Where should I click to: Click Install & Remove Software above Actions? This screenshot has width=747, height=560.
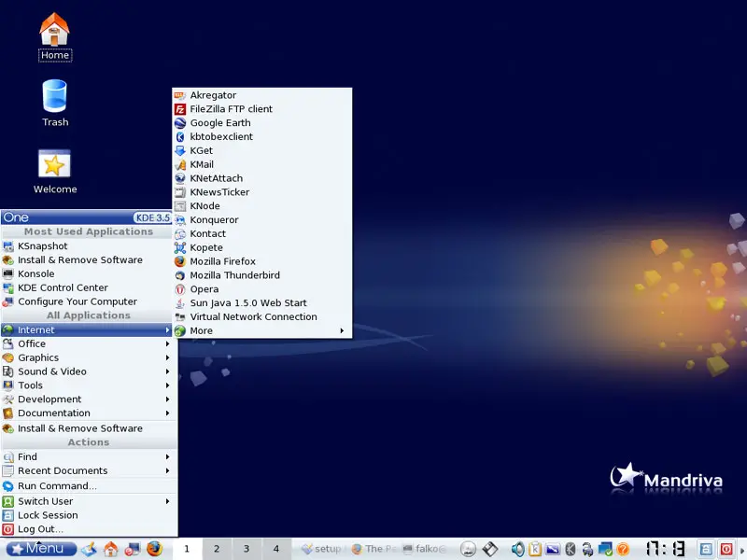tap(89, 428)
